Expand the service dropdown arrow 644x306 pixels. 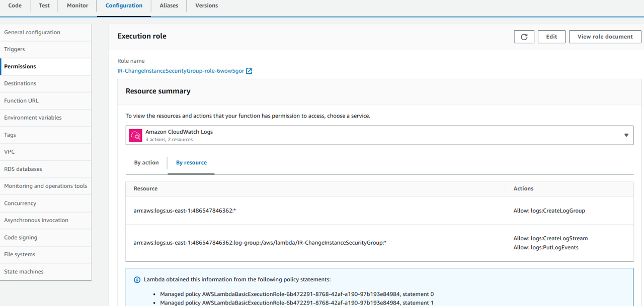point(626,135)
